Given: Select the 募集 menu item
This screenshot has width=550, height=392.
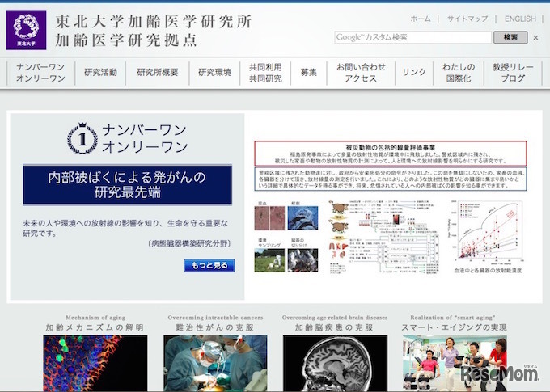Looking at the screenshot, I should (x=308, y=72).
